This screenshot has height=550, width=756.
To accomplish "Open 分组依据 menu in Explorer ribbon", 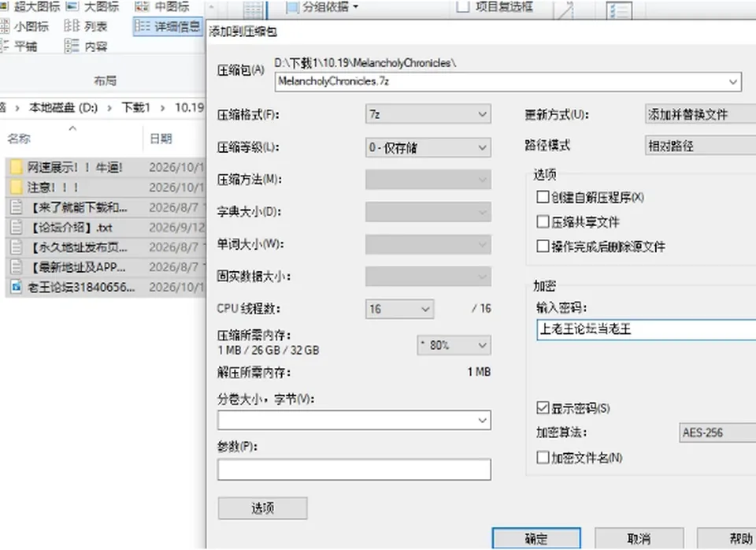I will tap(323, 7).
